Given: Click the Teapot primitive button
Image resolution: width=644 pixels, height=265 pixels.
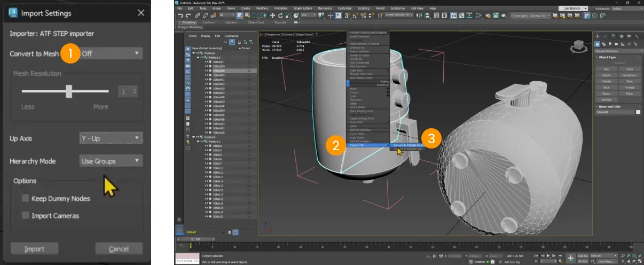Looking at the screenshot, I should coord(607,93).
